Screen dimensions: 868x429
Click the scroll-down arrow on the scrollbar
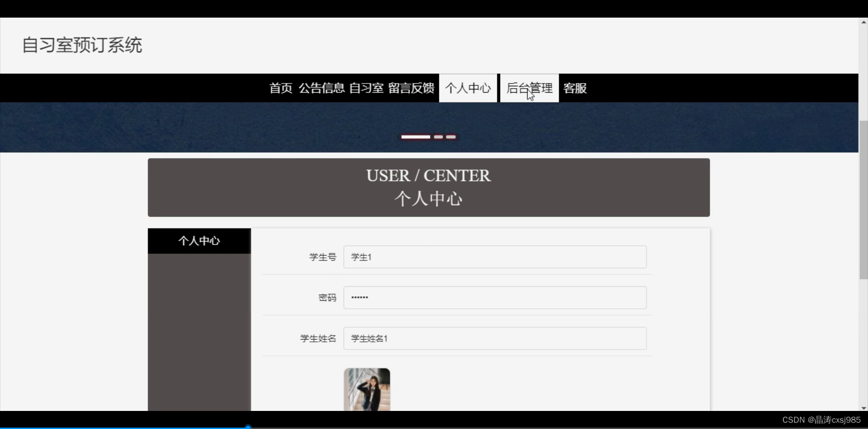(x=863, y=407)
